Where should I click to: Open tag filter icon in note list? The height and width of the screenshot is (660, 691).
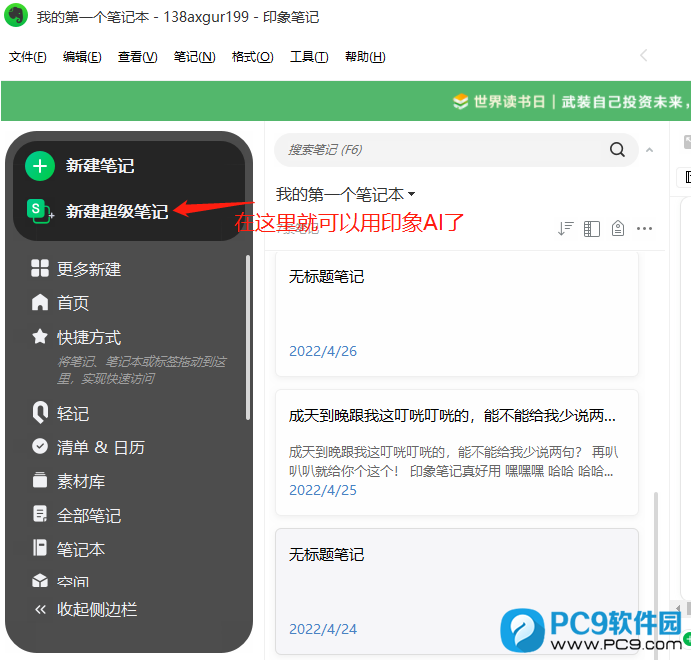[618, 228]
